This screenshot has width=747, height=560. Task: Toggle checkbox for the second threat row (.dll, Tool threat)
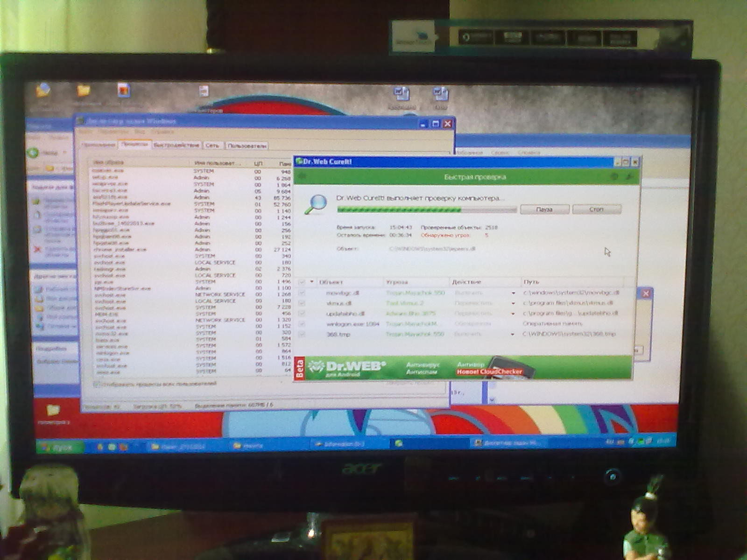click(302, 303)
